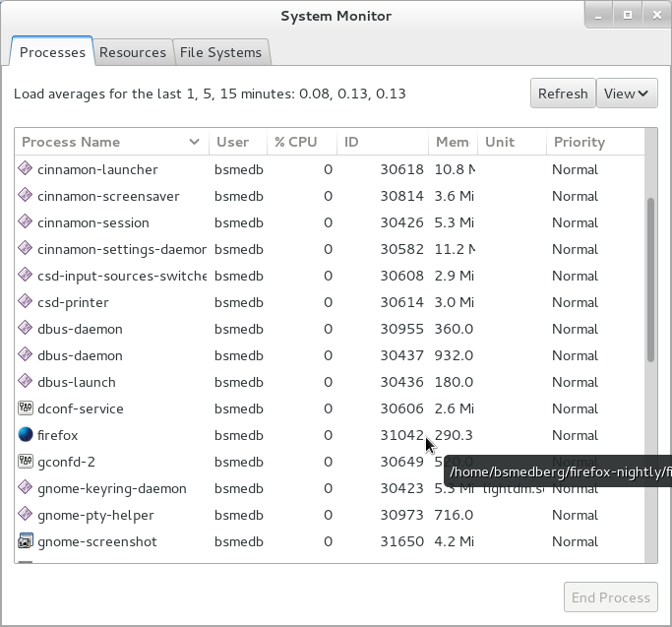This screenshot has height=627, width=672.
Task: Select the firefox process name
Action: point(57,435)
